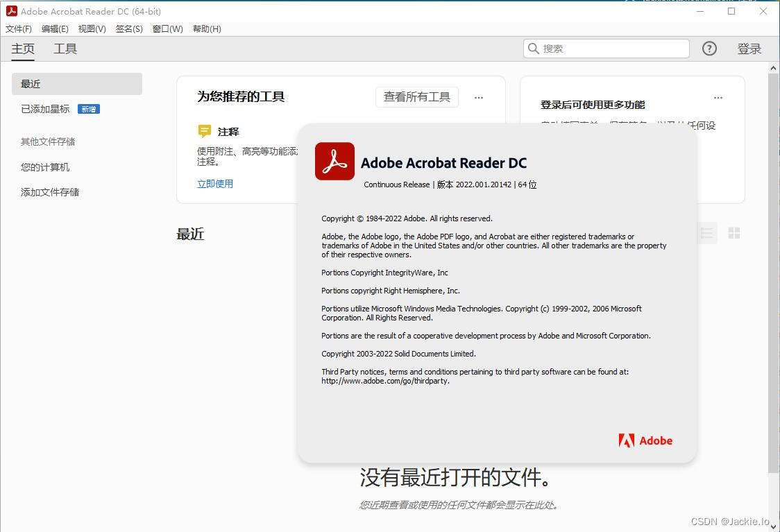Screen dimensions: 780x532
Task: Click the 'Adobe Acrobat Reader DC' dialog title
Action: (443, 162)
